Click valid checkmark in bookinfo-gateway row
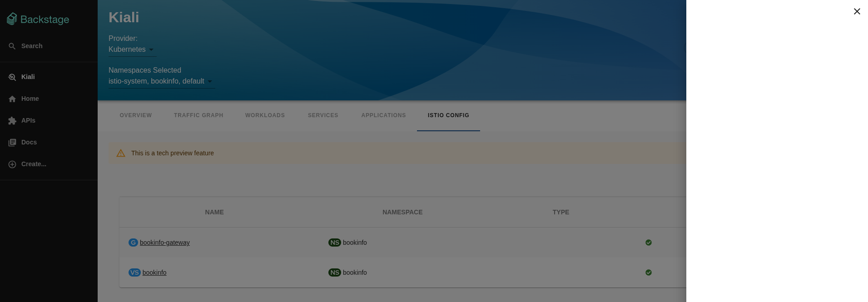Screen dimensions: 868x302 tap(649, 243)
